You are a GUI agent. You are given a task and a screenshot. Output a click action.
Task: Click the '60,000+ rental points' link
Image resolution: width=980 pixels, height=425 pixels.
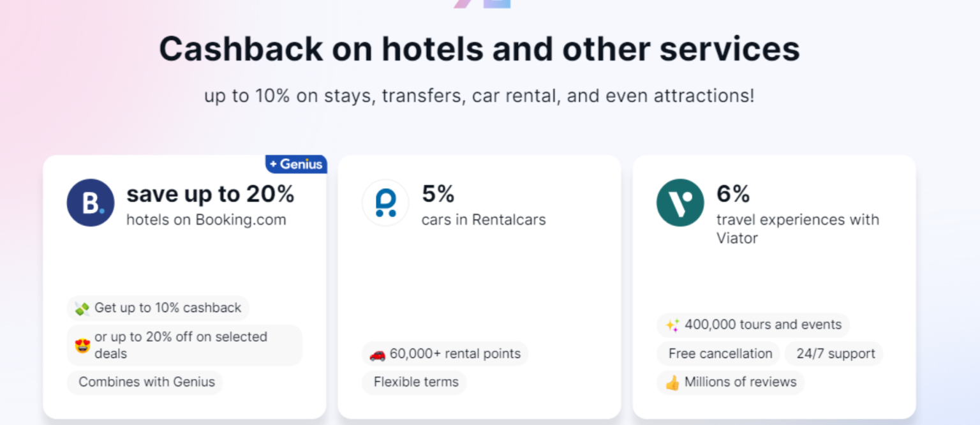tap(445, 354)
